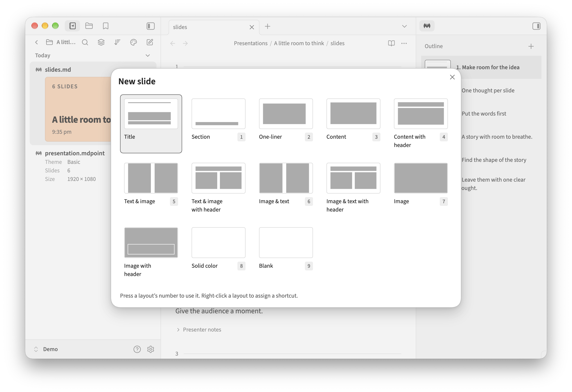Open the notebook view icon in top toolbar

click(72, 26)
